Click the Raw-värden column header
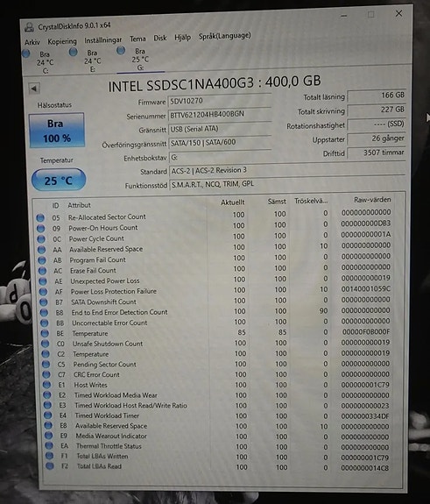This screenshot has height=504, width=430. (372, 200)
